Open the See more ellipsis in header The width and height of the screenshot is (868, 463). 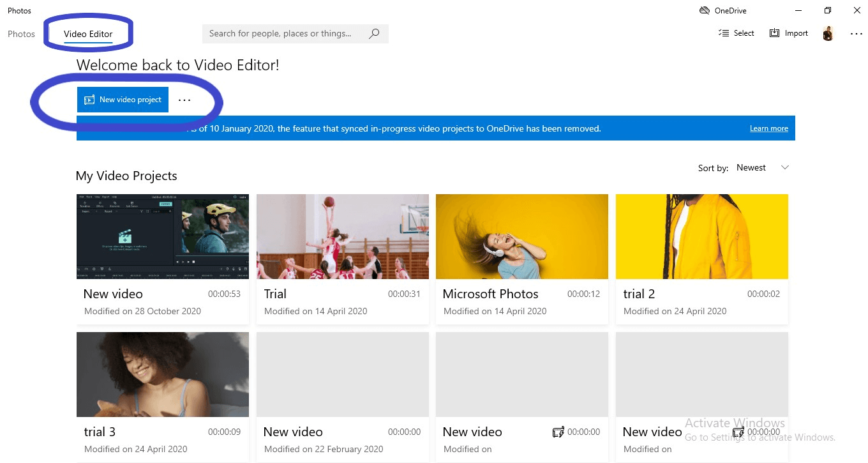[x=857, y=34]
